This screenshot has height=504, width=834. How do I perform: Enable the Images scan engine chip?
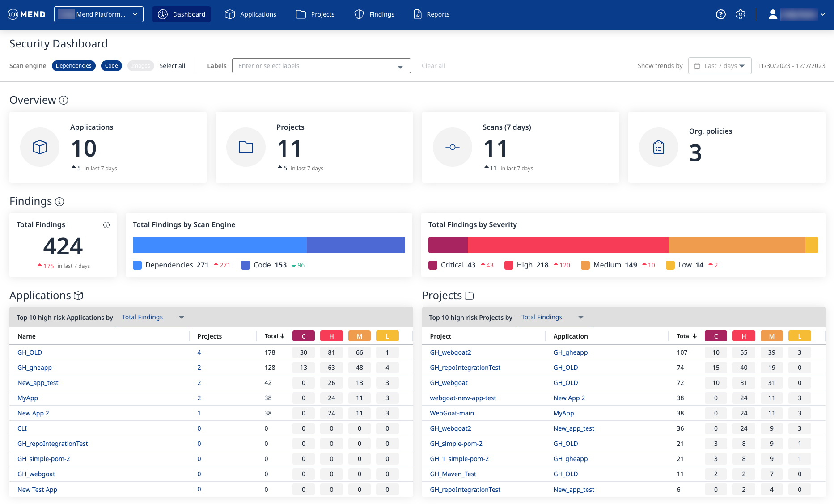pyautogui.click(x=140, y=66)
